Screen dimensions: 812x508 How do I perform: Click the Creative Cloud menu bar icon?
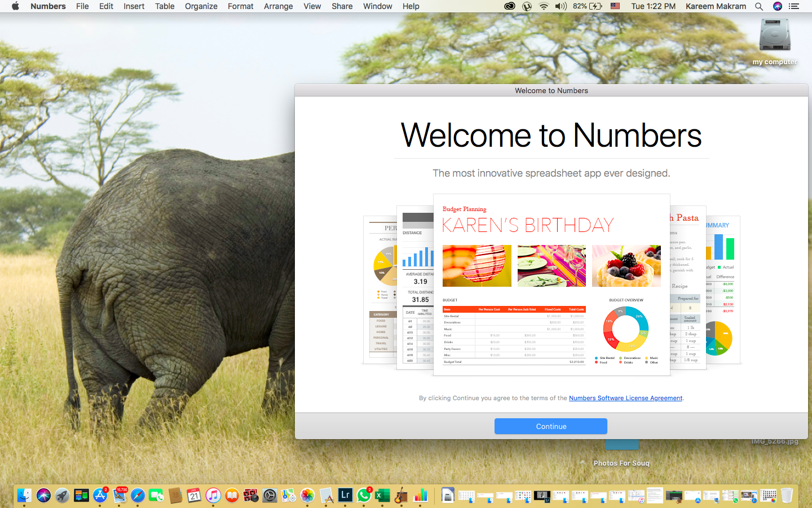(x=509, y=6)
